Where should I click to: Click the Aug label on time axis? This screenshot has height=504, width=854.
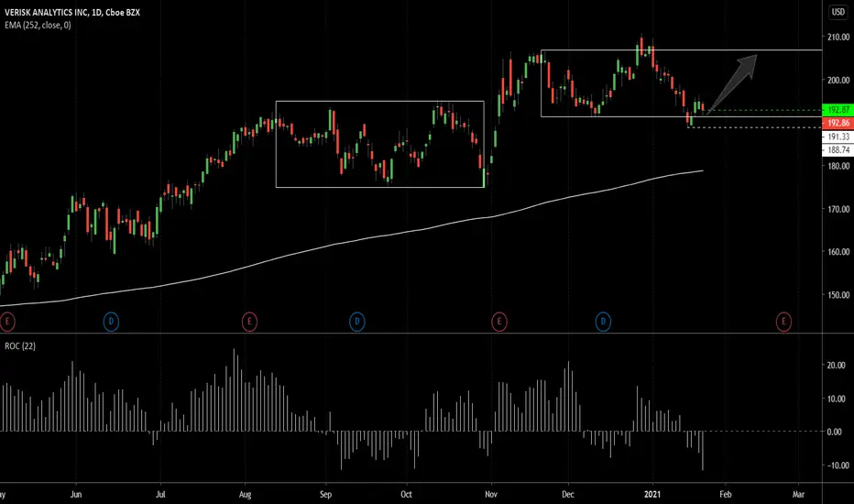tap(245, 495)
